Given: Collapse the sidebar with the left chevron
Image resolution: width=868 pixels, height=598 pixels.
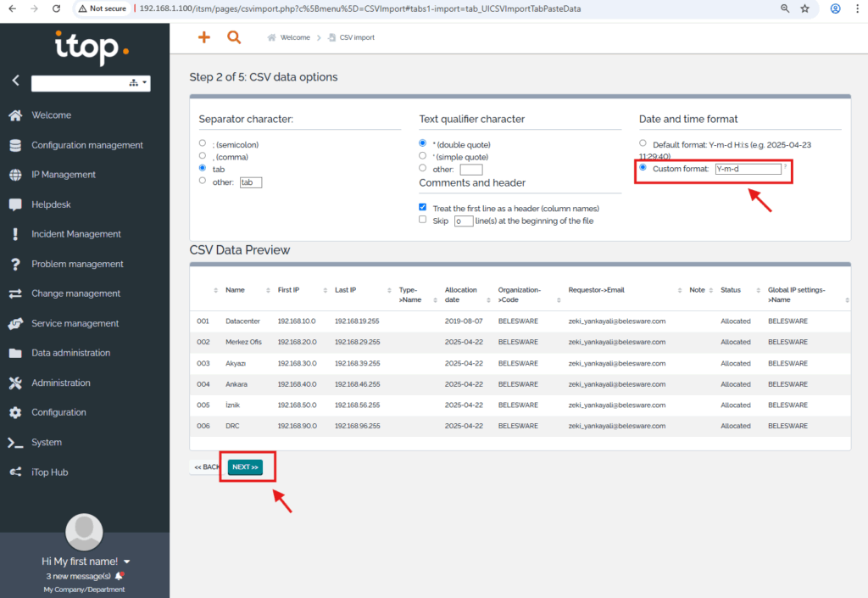Looking at the screenshot, I should coord(15,81).
